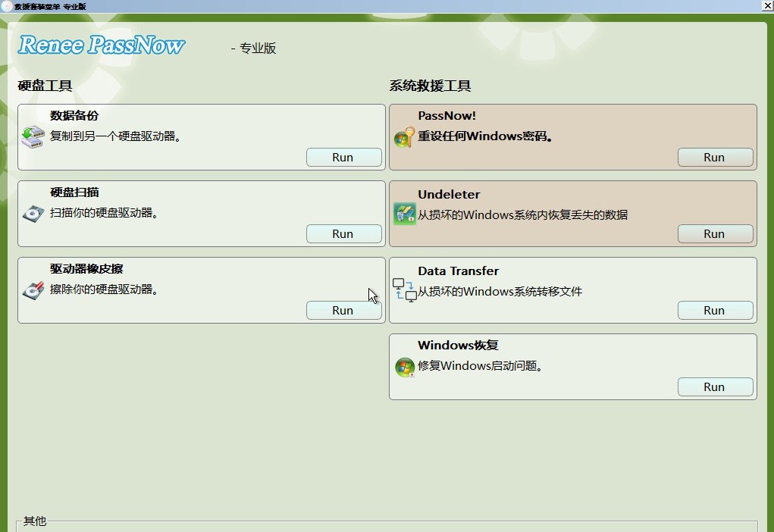Click the 从损坏的Windows系统内恢复丢失的数据 text
Viewport: 774px width, 532px height.
point(523,214)
